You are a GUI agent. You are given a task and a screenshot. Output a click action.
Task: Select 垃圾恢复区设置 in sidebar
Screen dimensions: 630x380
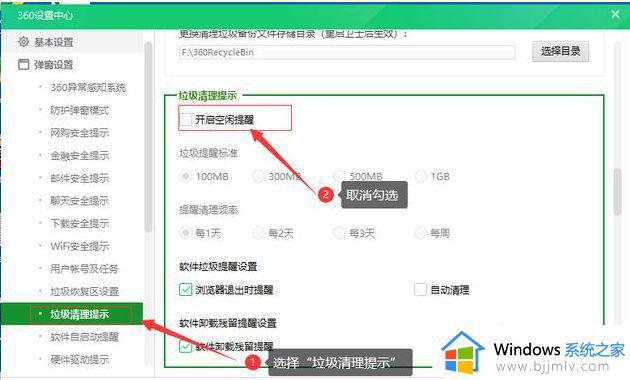(x=84, y=291)
